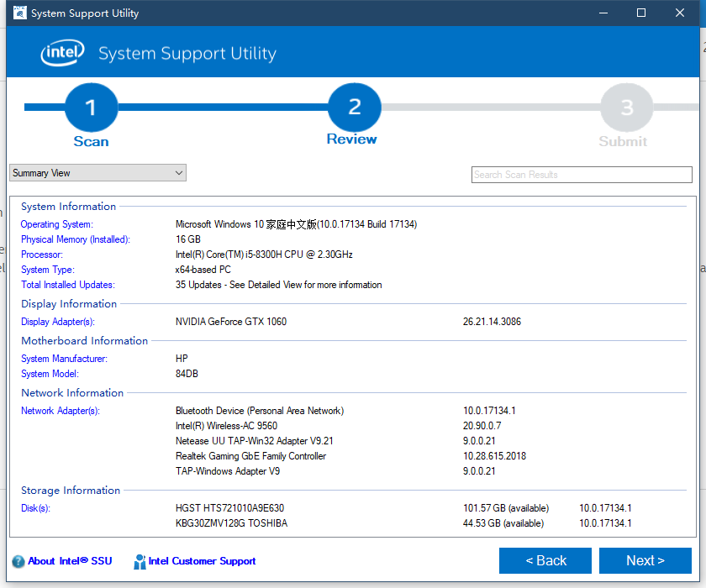Click the Total Installed Updates label
Screen dimensions: 706x588
pos(68,285)
